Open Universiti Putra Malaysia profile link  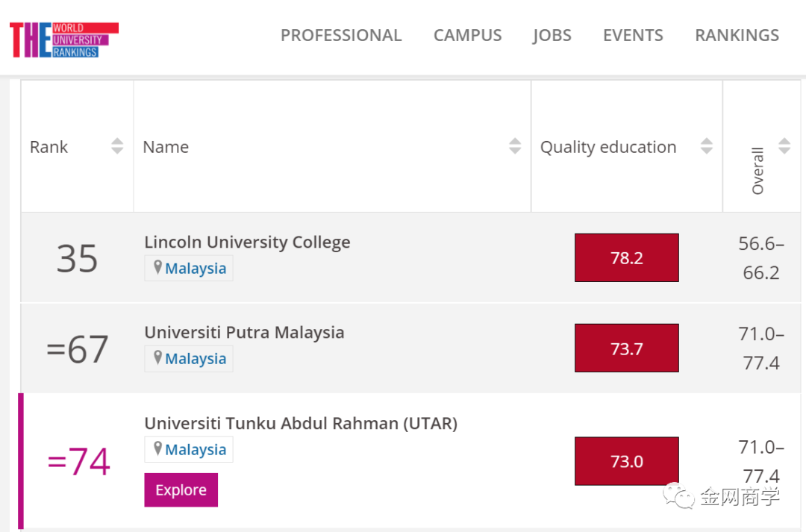[x=244, y=333]
